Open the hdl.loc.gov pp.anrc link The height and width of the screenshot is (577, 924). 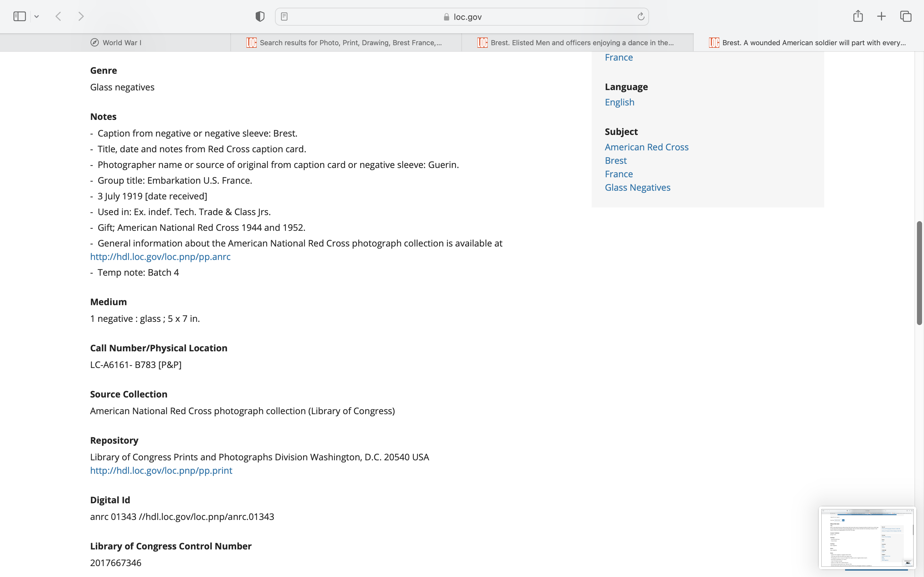pyautogui.click(x=160, y=257)
